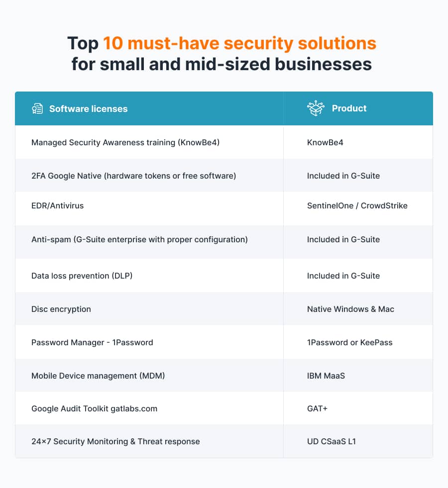The width and height of the screenshot is (448, 488).
Task: Click the Software licenses document icon
Action: 37,108
